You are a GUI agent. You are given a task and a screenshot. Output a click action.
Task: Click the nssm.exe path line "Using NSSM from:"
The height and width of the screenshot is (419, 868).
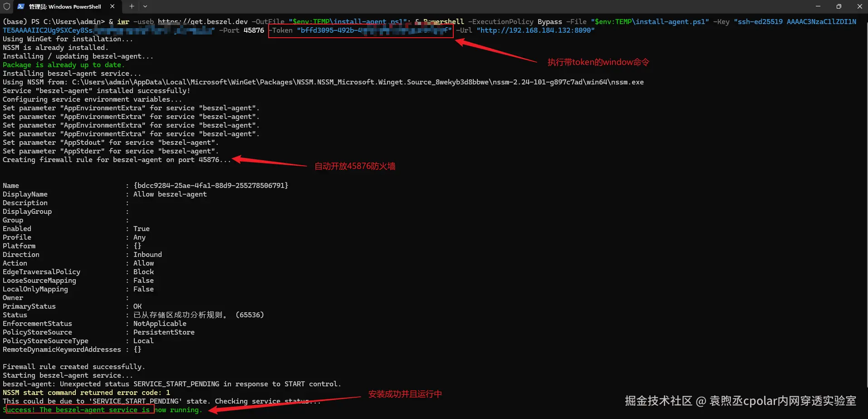pyautogui.click(x=323, y=82)
